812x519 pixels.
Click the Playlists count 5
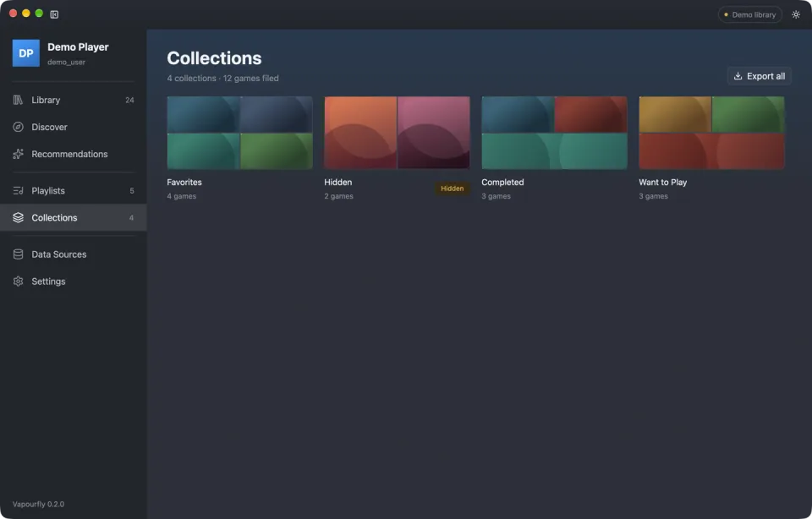point(132,191)
